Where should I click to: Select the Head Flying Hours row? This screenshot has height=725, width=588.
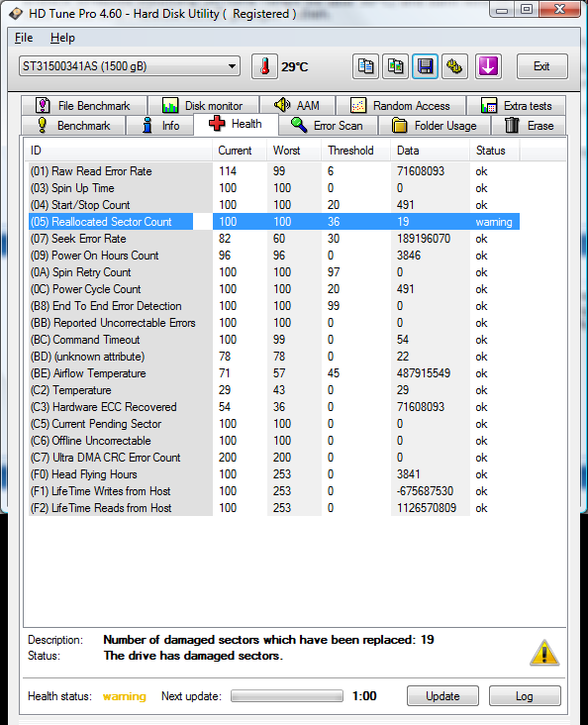pos(274,474)
